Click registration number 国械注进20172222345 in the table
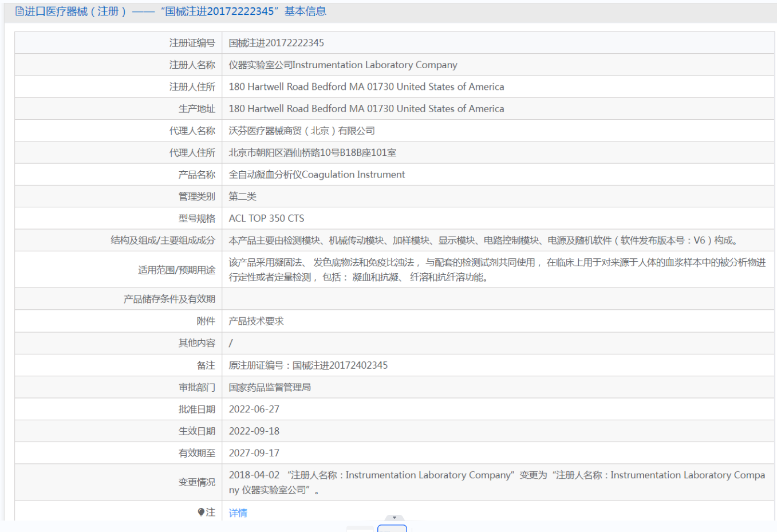Image resolution: width=777 pixels, height=532 pixels. pyautogui.click(x=276, y=43)
